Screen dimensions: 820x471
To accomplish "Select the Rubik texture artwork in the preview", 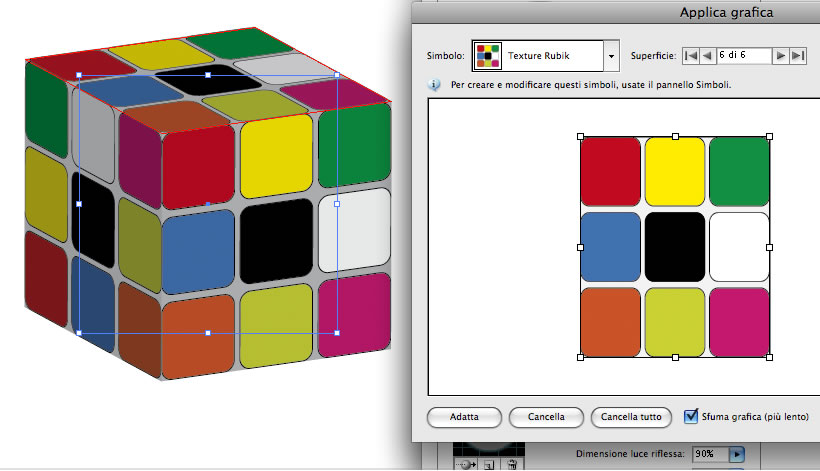I will pos(675,247).
